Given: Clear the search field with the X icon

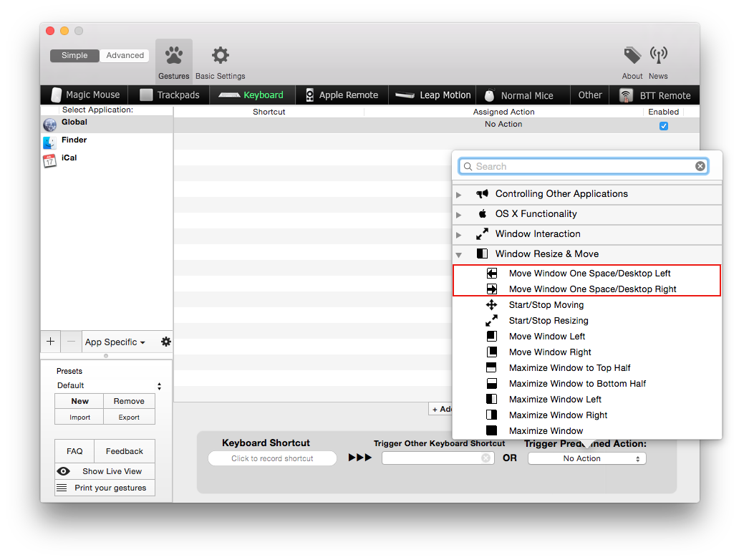Looking at the screenshot, I should (700, 166).
